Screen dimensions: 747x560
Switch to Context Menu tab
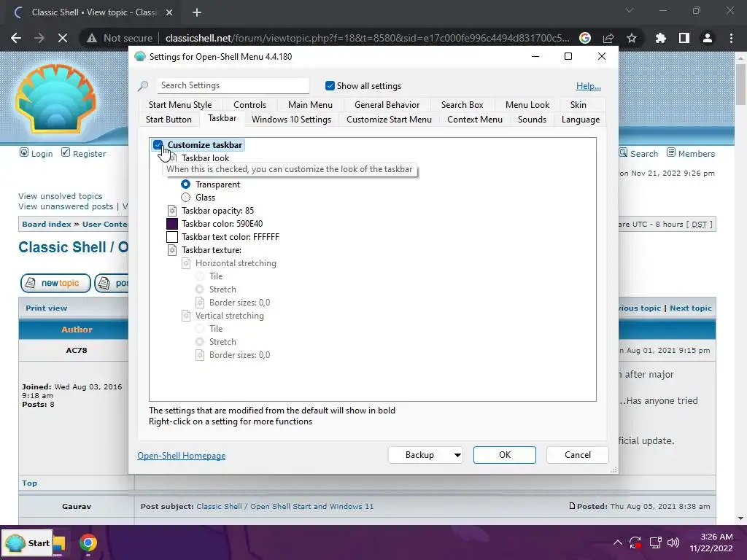(x=474, y=120)
